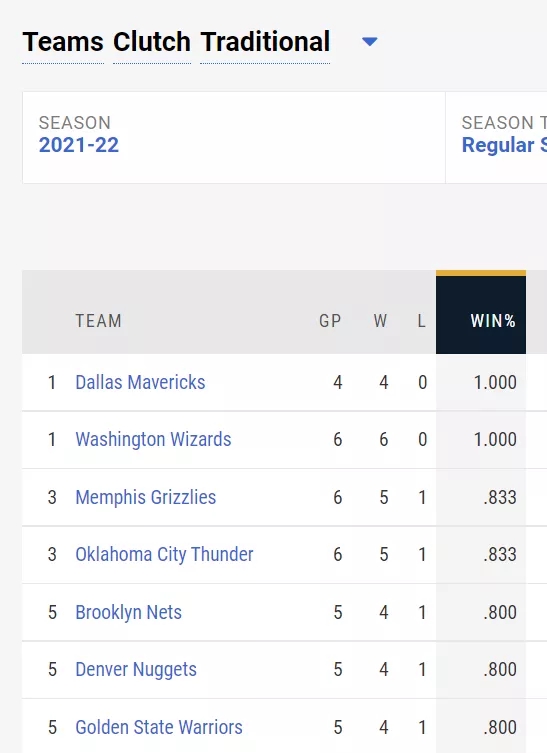Click the Traditional heading link

[265, 42]
